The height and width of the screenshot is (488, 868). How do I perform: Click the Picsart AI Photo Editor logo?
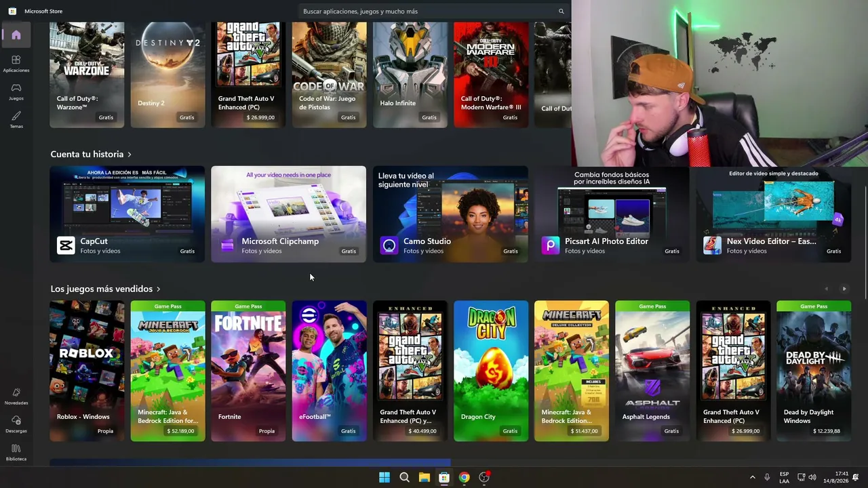pyautogui.click(x=551, y=245)
